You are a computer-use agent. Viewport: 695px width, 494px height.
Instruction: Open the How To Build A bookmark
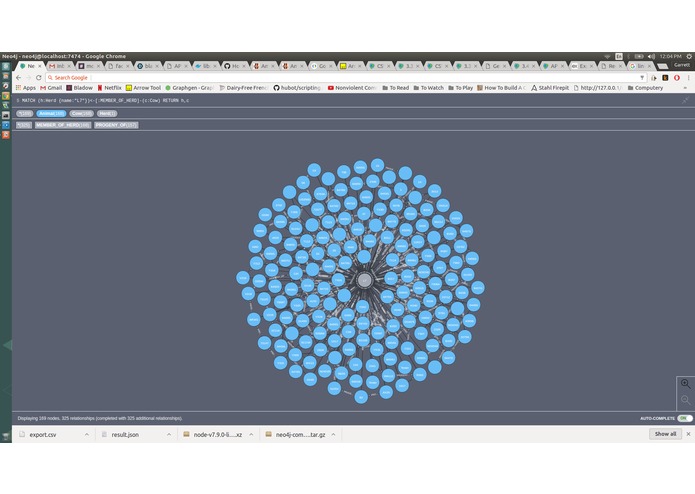point(501,88)
